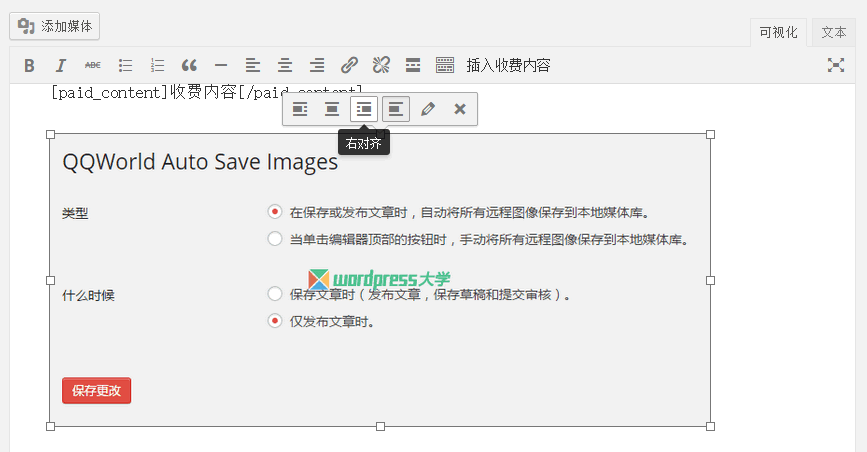Click the 添加媒体 add media button
This screenshot has width=867, height=452.
pyautogui.click(x=54, y=26)
